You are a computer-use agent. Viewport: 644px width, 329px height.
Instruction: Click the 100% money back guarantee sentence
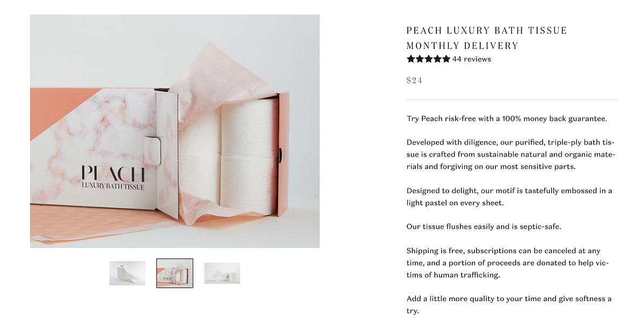tap(507, 119)
